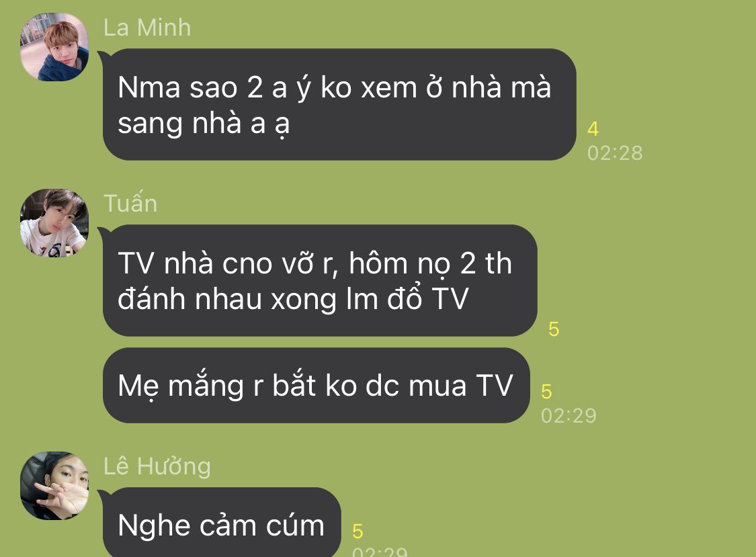The image size is (756, 557).
Task: Tap the 'Nghe cảm cúm' message bubble
Action: [x=222, y=522]
